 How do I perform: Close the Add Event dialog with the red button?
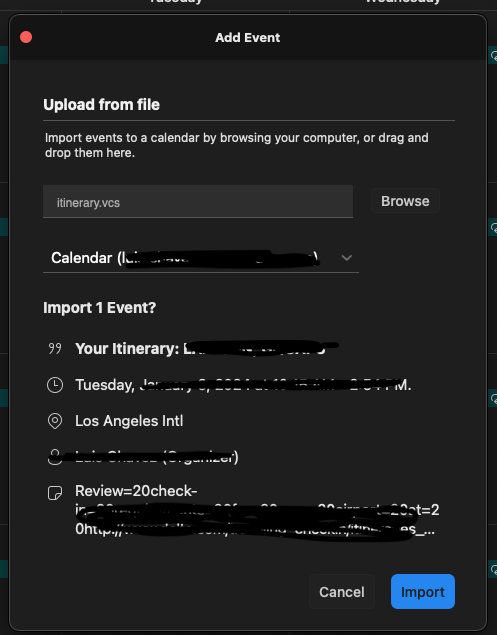(x=26, y=37)
